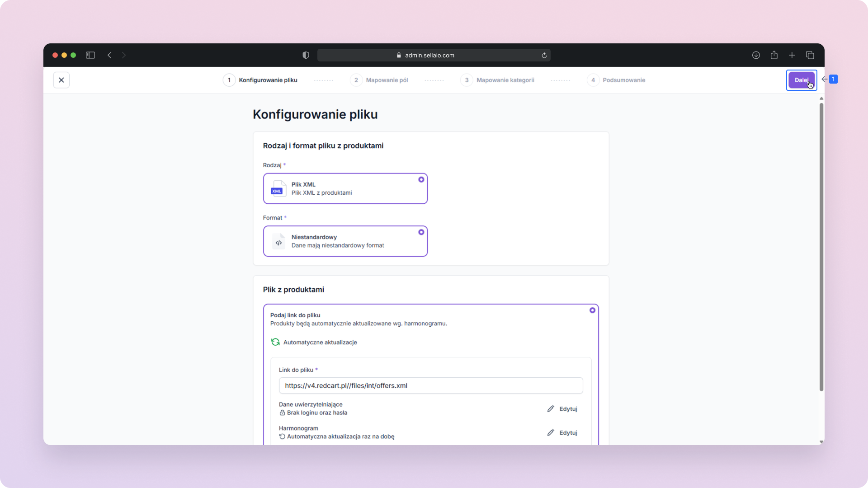The height and width of the screenshot is (488, 868).
Task: Click the Plik z produktami section title
Action: pyautogui.click(x=293, y=290)
